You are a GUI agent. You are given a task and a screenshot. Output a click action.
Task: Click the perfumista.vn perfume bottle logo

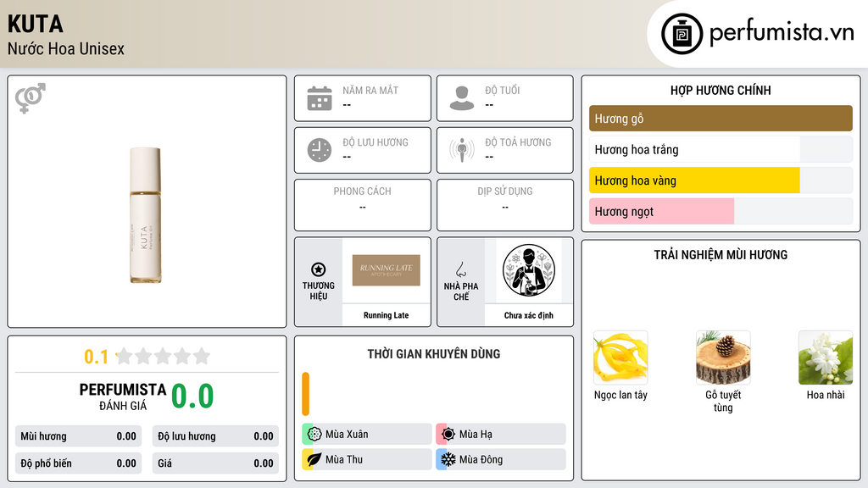(x=682, y=34)
